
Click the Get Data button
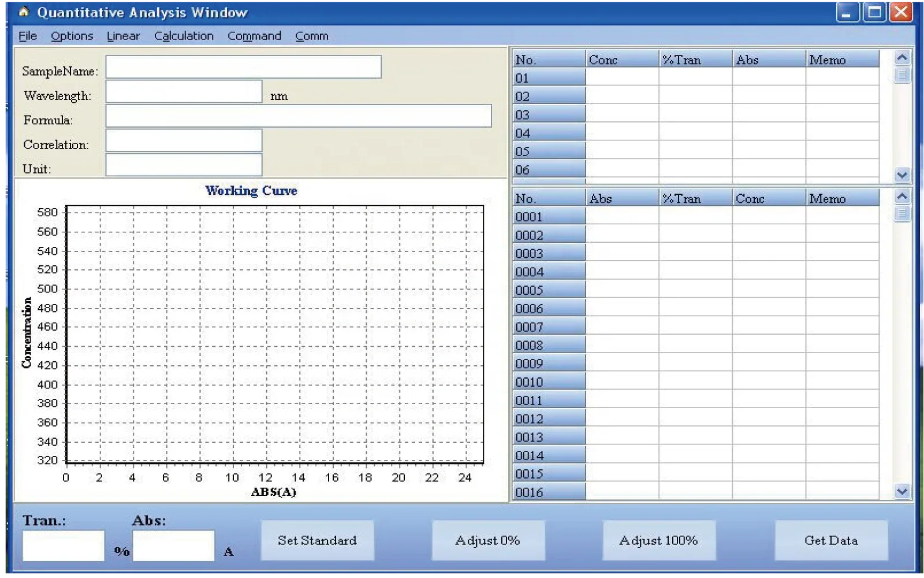pos(831,540)
